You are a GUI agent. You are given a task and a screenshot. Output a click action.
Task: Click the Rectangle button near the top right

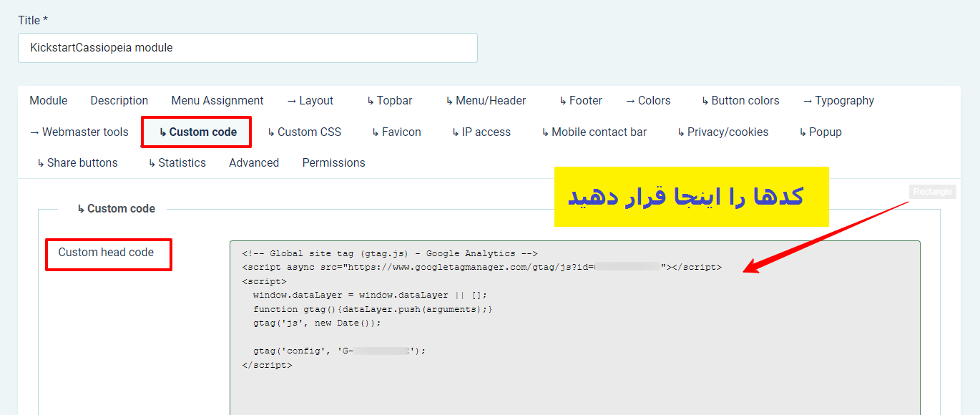932,192
